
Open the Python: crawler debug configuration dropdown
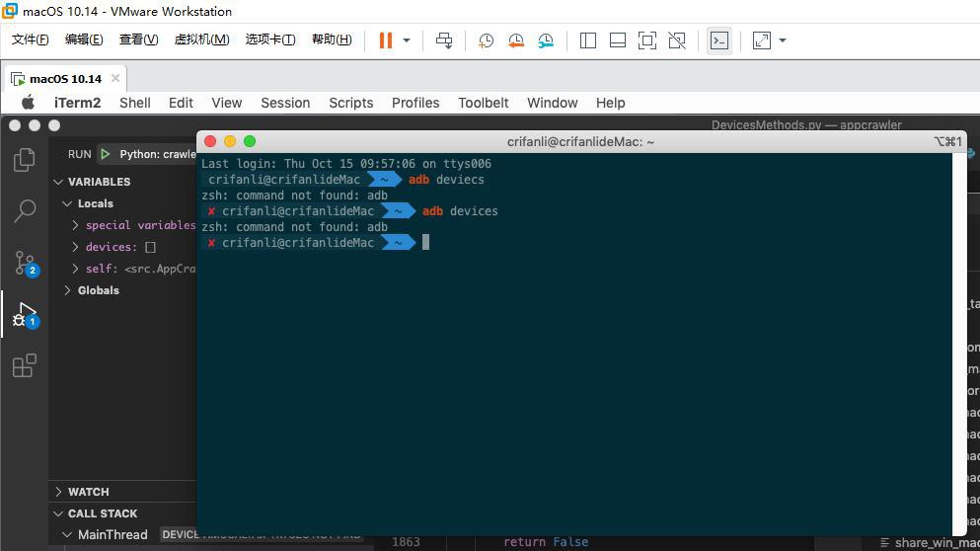[158, 154]
